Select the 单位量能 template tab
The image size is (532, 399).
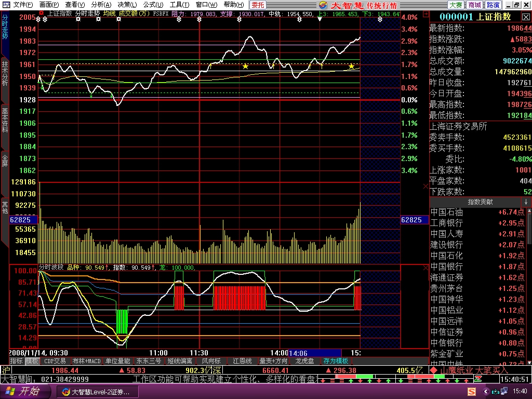coord(118,361)
